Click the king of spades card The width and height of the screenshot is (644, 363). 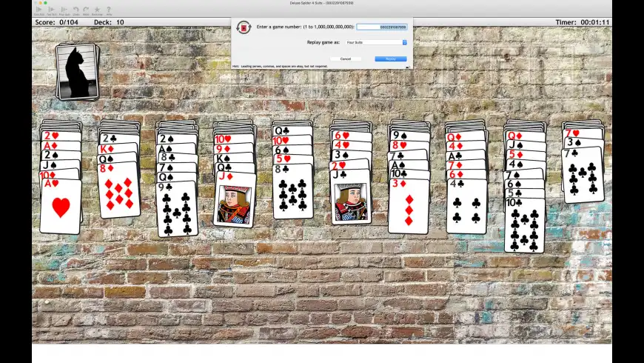(x=234, y=158)
